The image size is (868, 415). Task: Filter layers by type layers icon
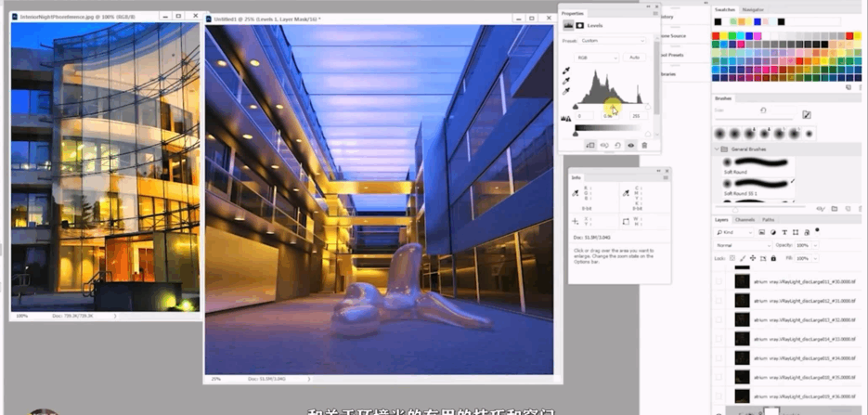784,232
